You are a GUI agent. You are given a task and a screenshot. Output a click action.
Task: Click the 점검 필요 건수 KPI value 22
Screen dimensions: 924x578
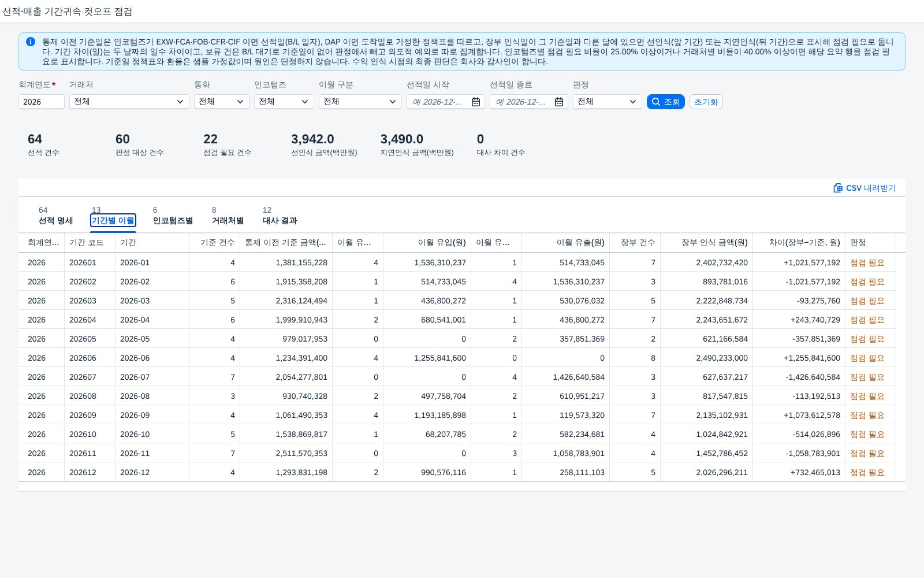click(210, 139)
